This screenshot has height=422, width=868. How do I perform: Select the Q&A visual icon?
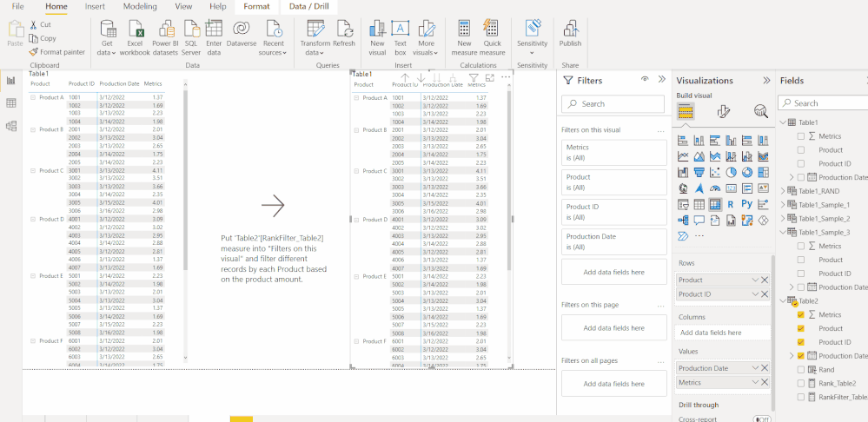699,221
